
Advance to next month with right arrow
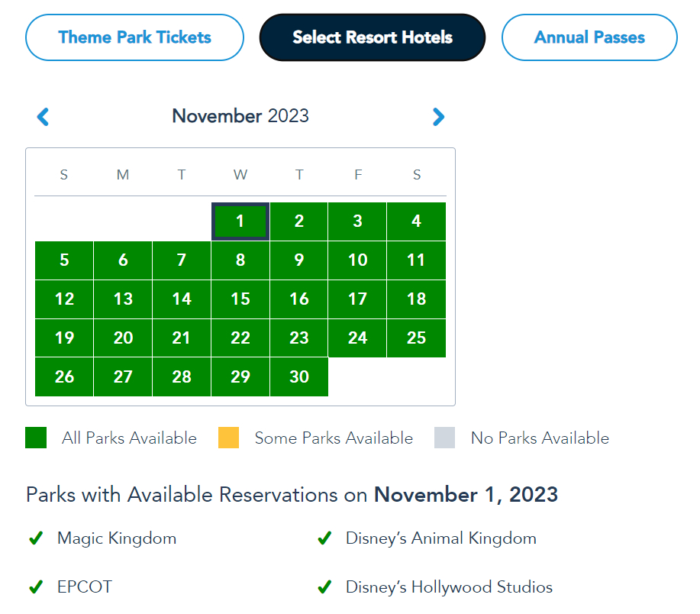click(438, 117)
